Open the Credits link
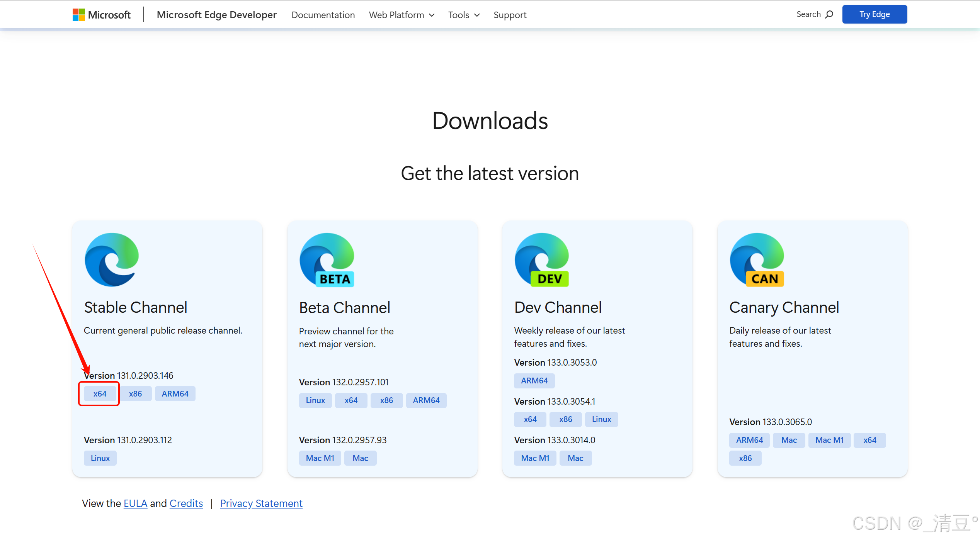980x539 pixels. coord(186,503)
